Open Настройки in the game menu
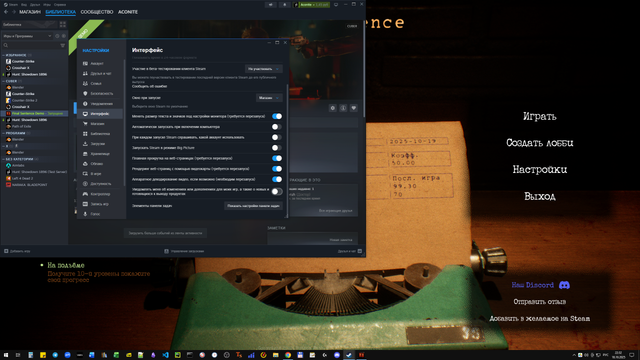The image size is (640, 360). 540,169
